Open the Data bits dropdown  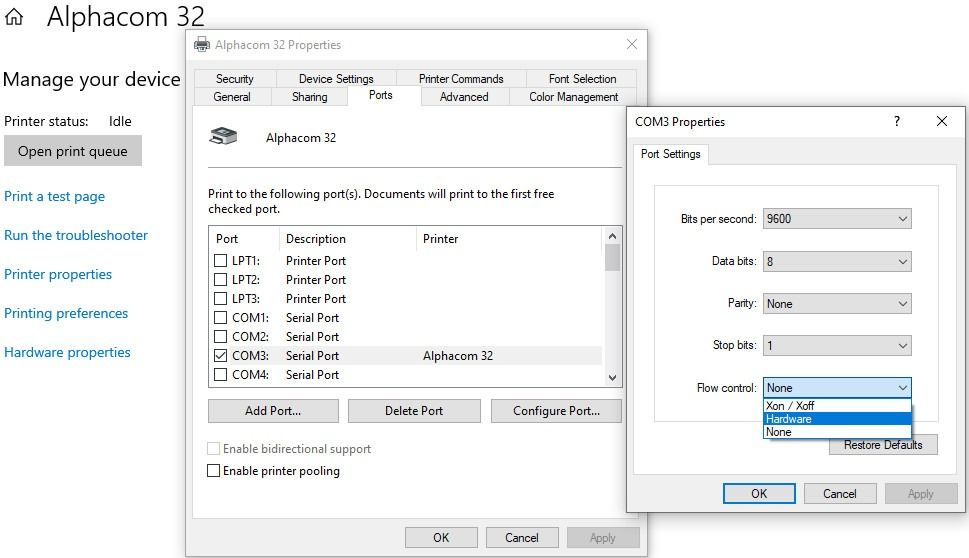(837, 261)
